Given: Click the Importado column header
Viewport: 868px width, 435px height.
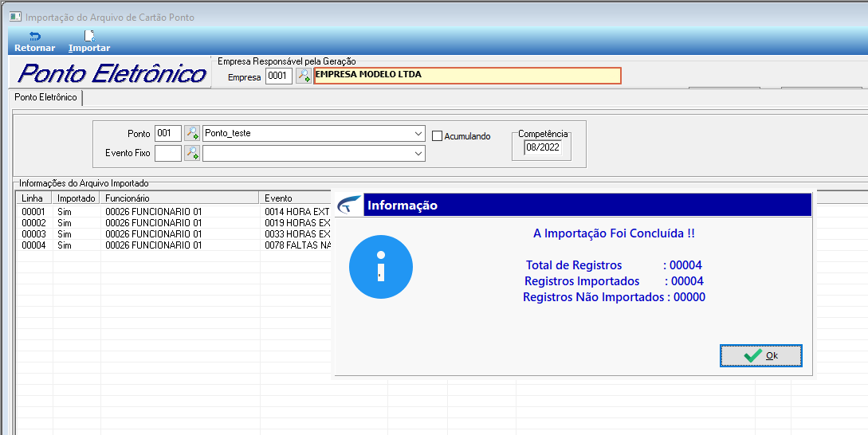Looking at the screenshot, I should (77, 198).
